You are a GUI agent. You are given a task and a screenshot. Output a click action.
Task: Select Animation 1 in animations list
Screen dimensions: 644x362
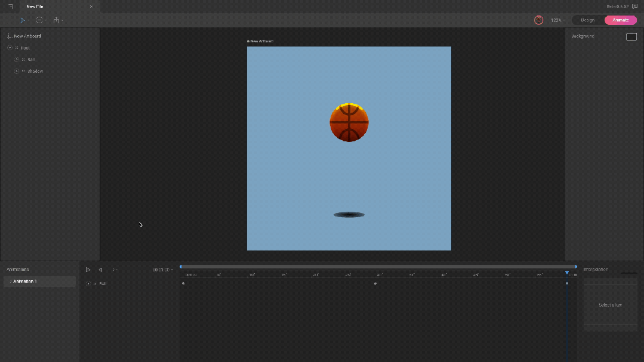pos(39,281)
